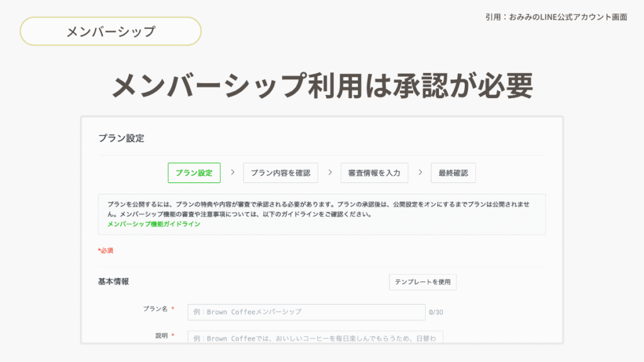Click the メンバーシップ pill label
The image size is (644, 362).
[x=111, y=31]
